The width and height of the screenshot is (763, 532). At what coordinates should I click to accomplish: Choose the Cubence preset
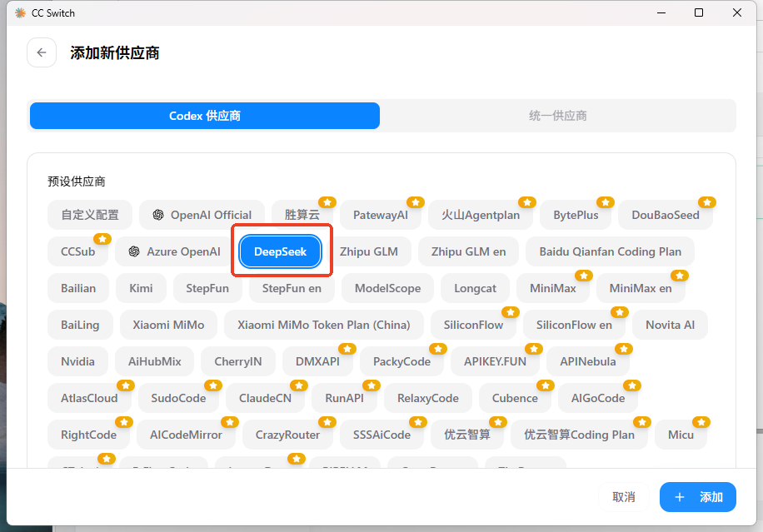tap(515, 398)
